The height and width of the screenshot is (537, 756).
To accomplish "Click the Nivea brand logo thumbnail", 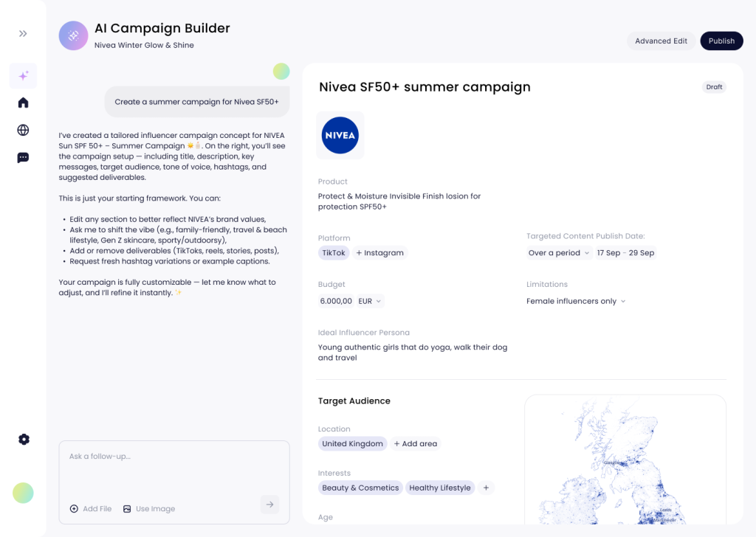I will [x=340, y=136].
